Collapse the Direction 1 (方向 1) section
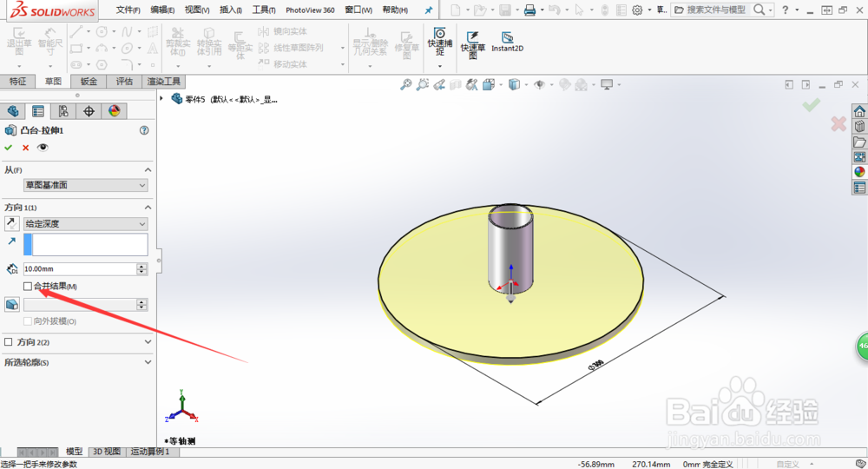 click(148, 207)
